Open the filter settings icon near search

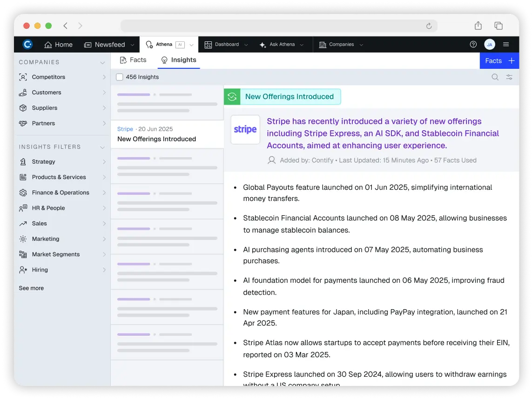click(509, 77)
